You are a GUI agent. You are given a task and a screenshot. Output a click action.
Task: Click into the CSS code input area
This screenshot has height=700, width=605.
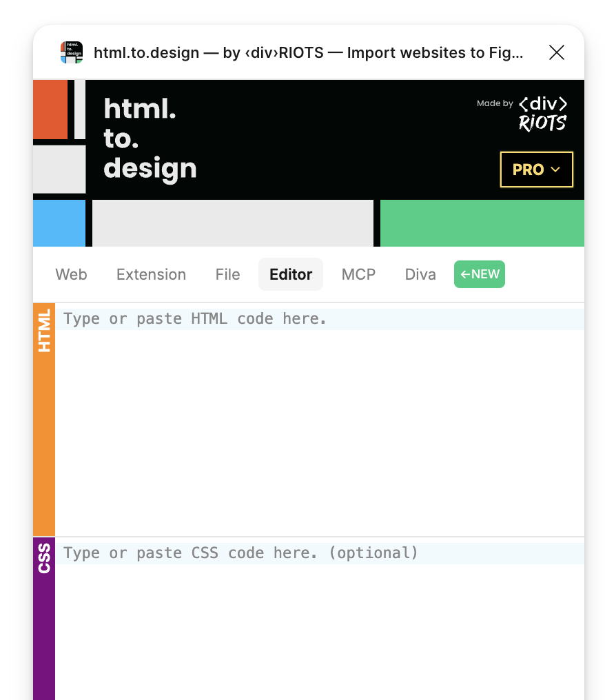[320, 619]
